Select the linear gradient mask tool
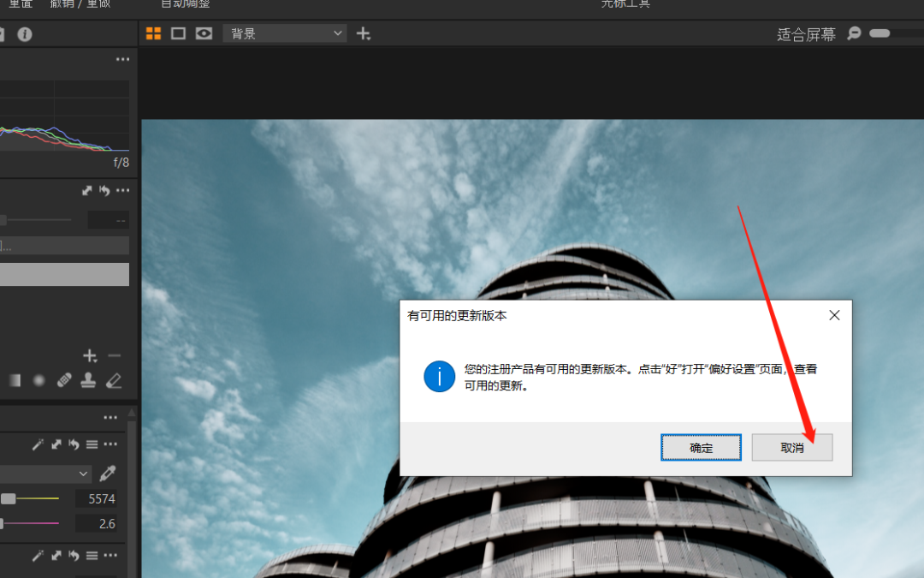Viewport: 924px width, 578px height. (x=15, y=379)
